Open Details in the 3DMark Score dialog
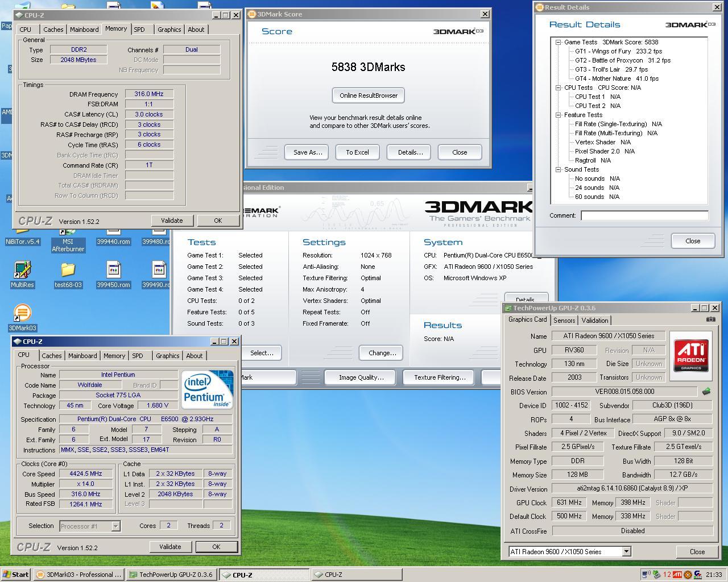This screenshot has width=728, height=582. coord(410,152)
